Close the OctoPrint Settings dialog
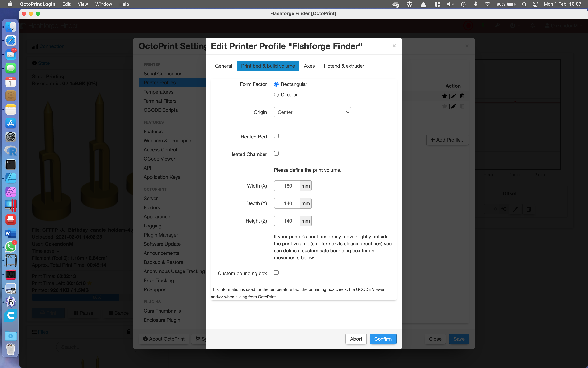 (467, 46)
